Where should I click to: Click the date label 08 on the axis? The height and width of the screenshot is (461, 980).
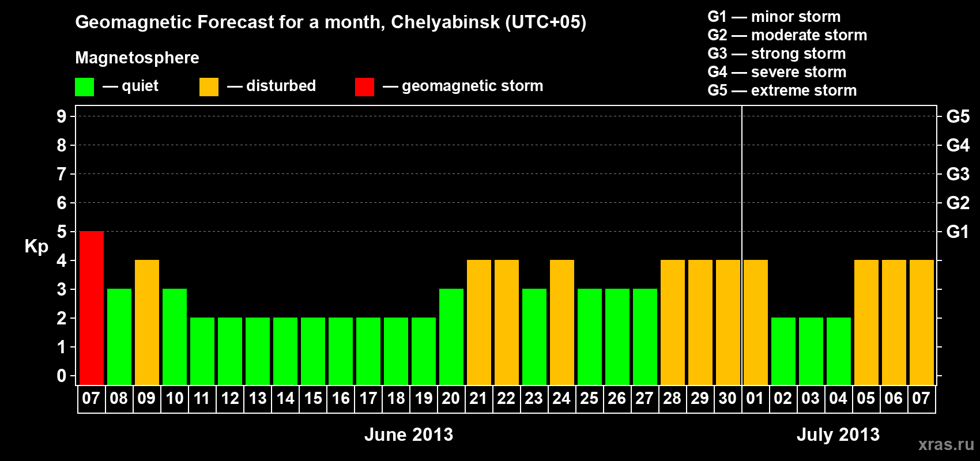(x=119, y=398)
